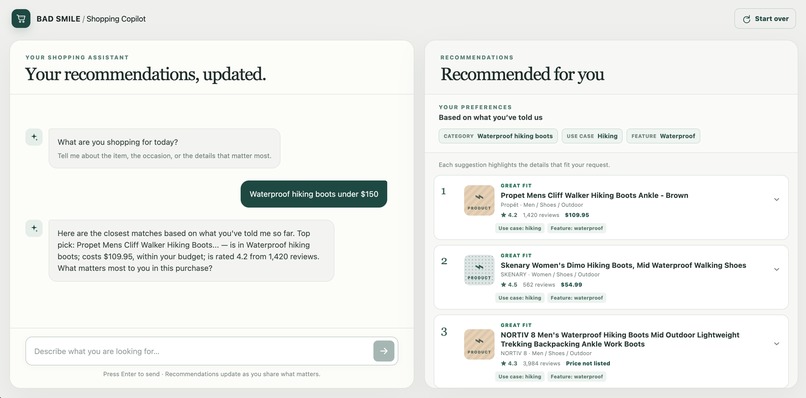806x398 pixels.
Task: Open the Propet Mens Cliff Walker title
Action: [594, 195]
